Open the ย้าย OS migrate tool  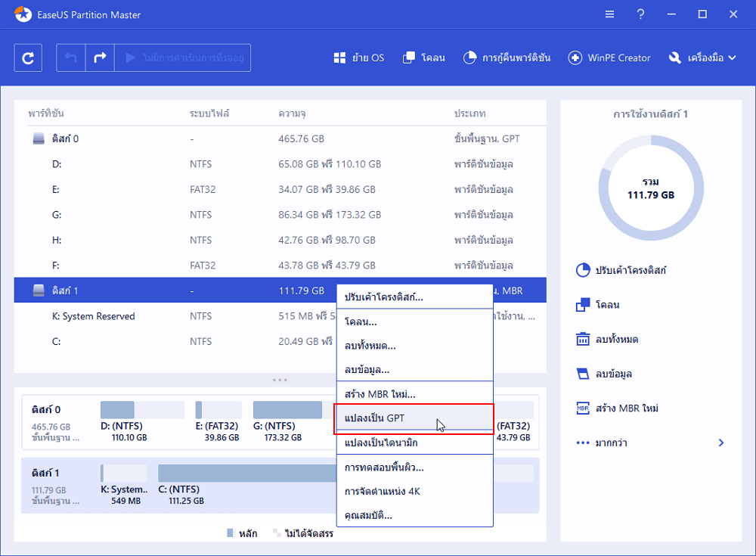tap(358, 58)
